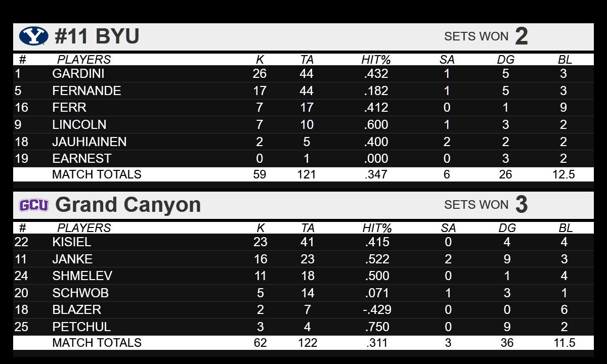Select the PETCHUL player name
This screenshot has height=364, width=607.
81,327
